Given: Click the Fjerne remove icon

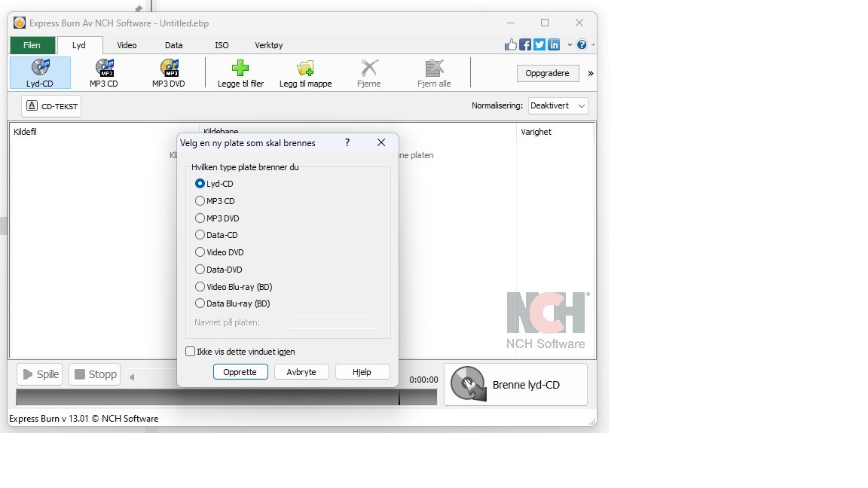Looking at the screenshot, I should (368, 72).
